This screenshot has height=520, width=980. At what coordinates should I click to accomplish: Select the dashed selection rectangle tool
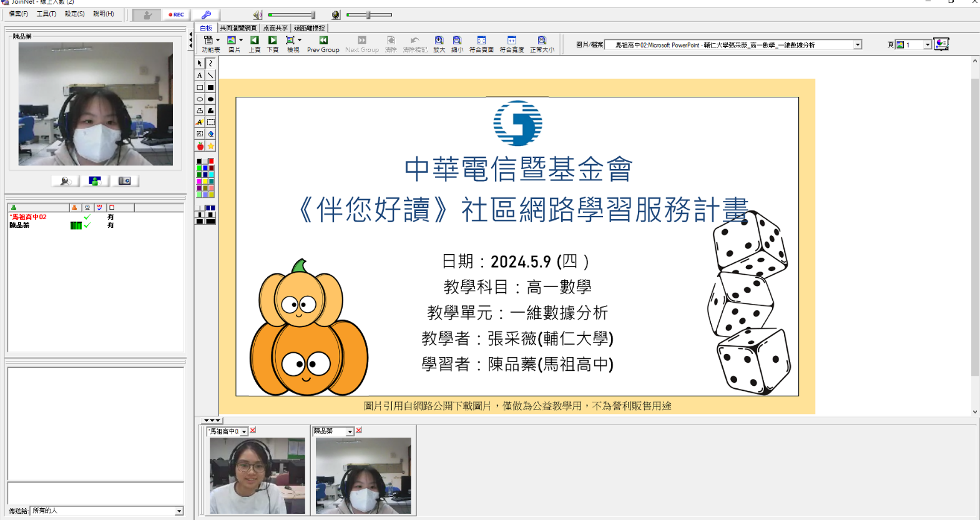[x=211, y=122]
